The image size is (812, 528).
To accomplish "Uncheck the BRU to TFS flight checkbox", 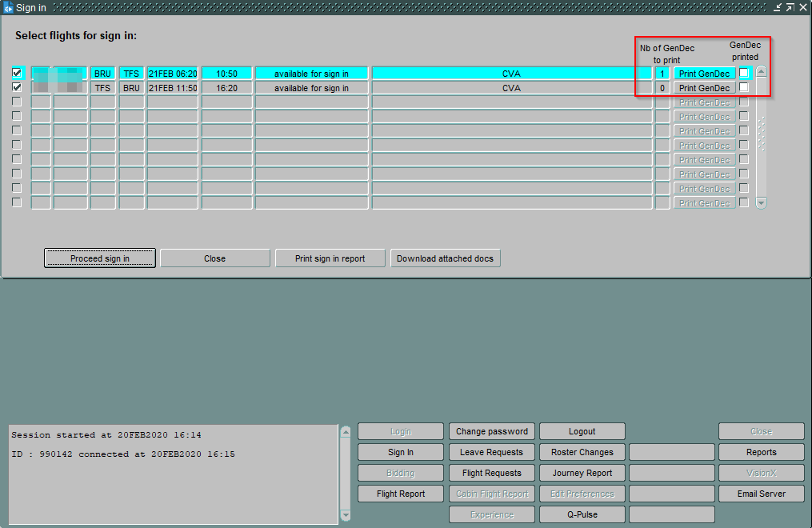I will coord(17,73).
